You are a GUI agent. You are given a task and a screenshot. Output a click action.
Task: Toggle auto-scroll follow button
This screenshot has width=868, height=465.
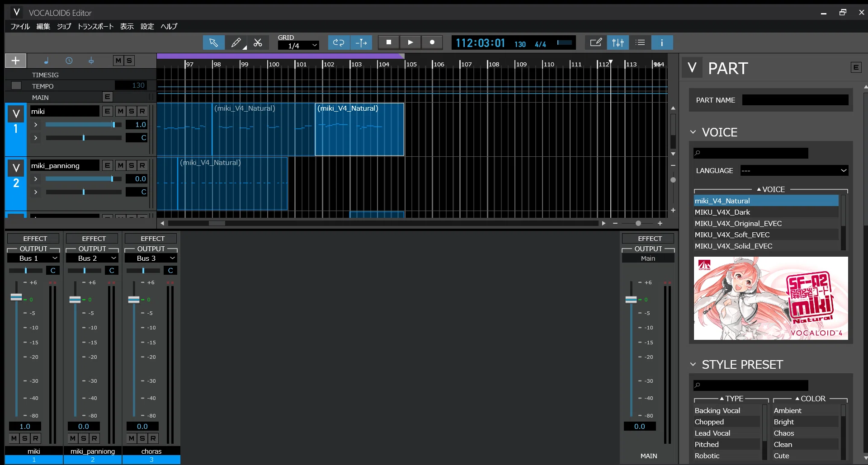point(361,42)
